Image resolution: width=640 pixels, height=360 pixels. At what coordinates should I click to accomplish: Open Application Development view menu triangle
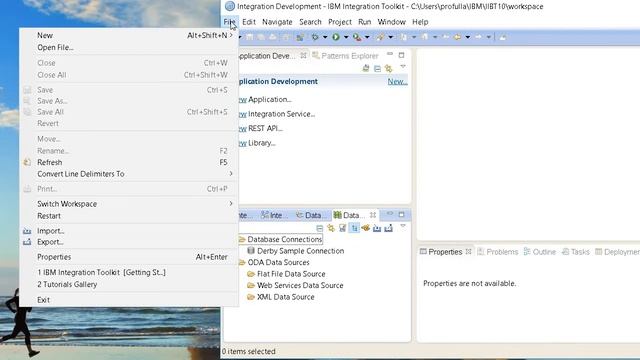coord(403,67)
